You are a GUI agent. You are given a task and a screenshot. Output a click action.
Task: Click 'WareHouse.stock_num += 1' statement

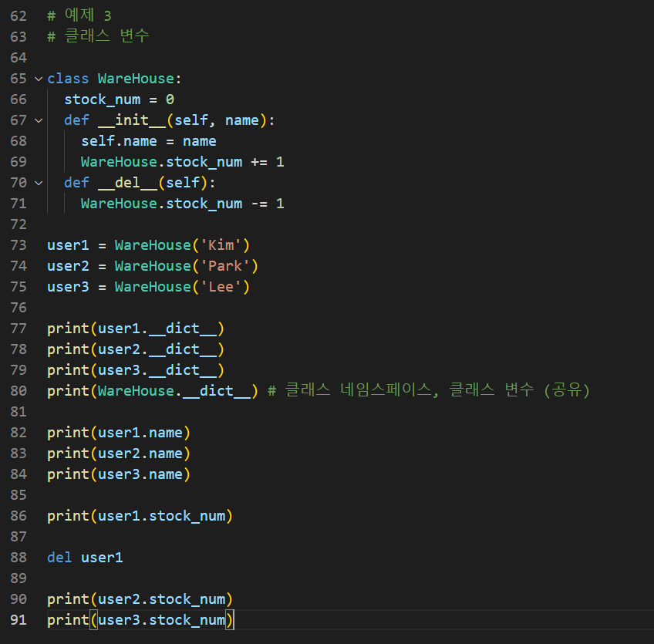182,162
